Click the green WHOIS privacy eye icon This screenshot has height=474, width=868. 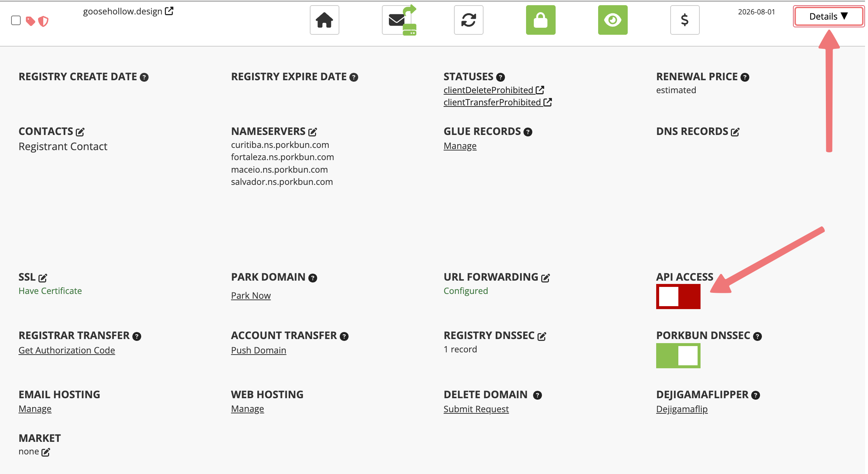[x=613, y=20]
